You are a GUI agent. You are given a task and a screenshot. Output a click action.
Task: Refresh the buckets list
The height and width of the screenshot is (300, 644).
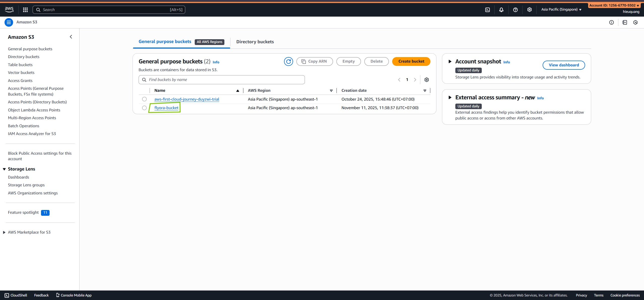[x=288, y=61]
